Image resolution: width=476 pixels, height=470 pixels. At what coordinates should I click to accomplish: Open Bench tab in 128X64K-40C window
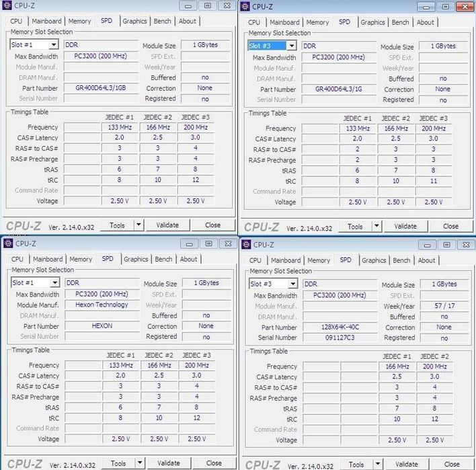tap(401, 260)
